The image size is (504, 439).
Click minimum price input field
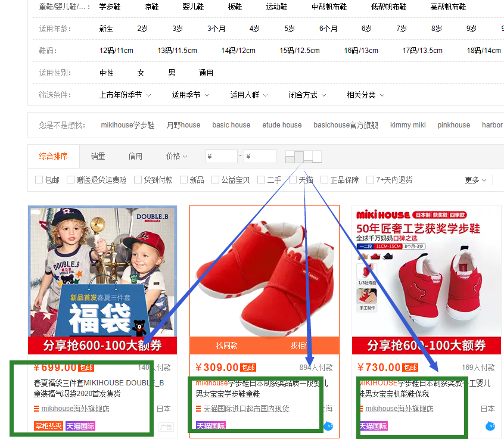pyautogui.click(x=221, y=157)
